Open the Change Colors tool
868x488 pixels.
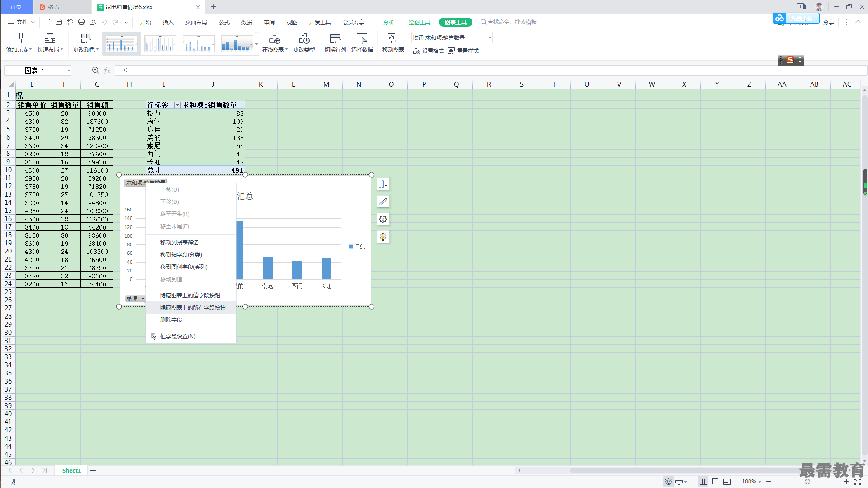pos(85,43)
